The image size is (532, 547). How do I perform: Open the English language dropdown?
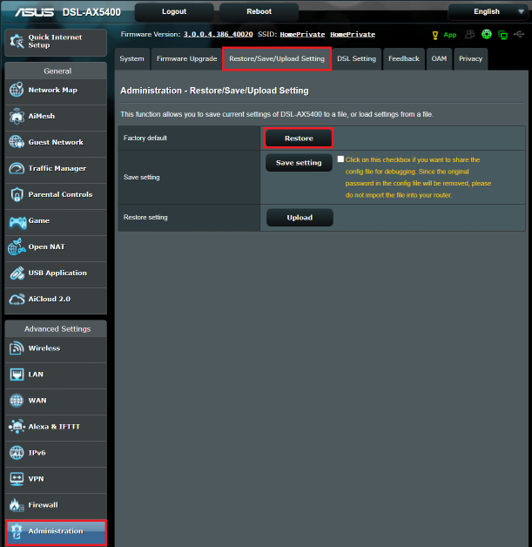(x=488, y=12)
